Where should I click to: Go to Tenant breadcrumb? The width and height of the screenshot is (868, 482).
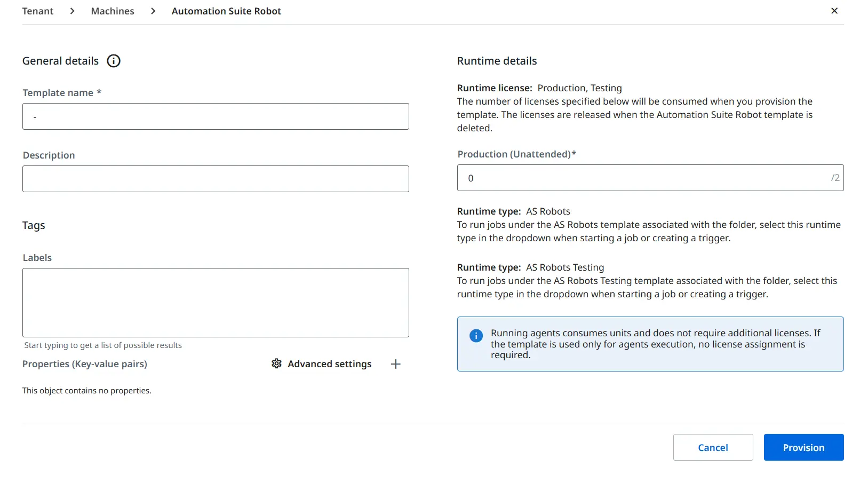click(38, 11)
